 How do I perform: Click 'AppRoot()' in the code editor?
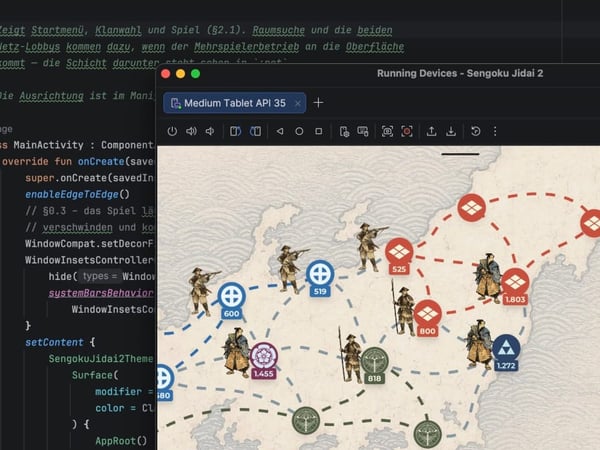point(121,441)
